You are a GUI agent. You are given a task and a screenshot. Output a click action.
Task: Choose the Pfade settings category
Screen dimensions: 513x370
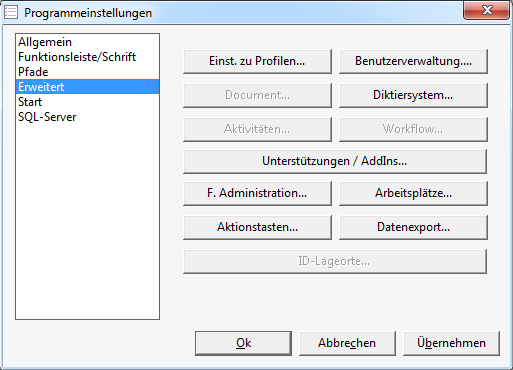tap(87, 72)
